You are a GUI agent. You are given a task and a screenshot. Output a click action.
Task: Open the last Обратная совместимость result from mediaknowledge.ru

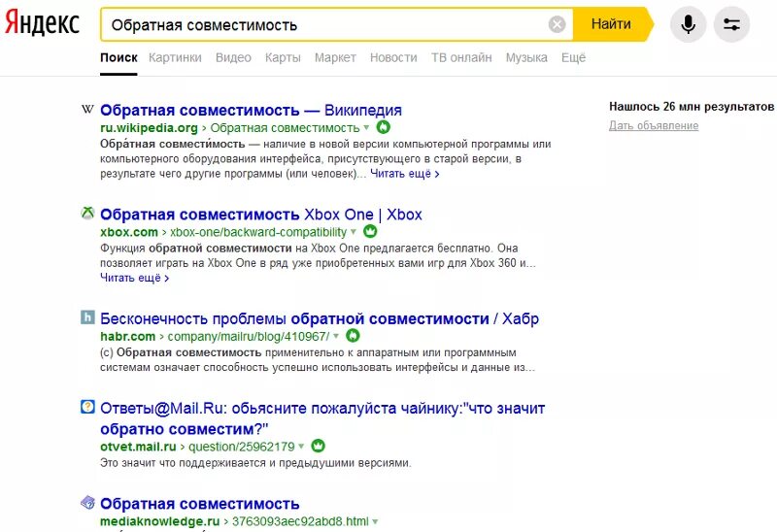200,504
